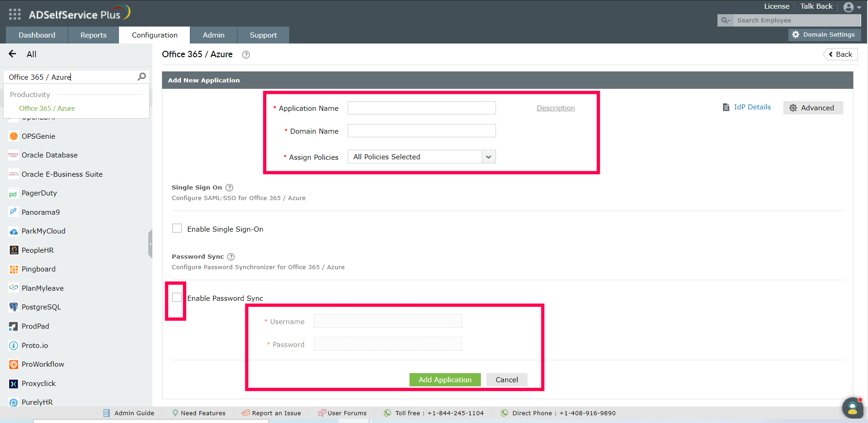Select PagerDuty in the app list

point(39,193)
